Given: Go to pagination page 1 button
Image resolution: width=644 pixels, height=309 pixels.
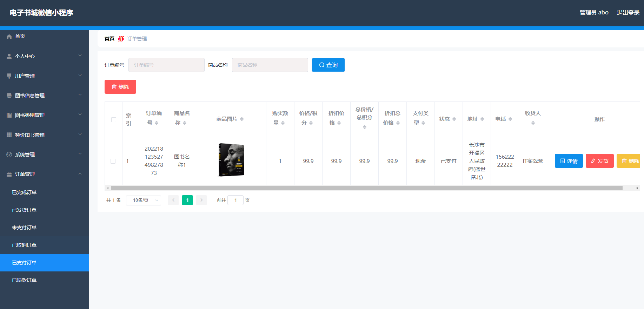Looking at the screenshot, I should point(187,200).
